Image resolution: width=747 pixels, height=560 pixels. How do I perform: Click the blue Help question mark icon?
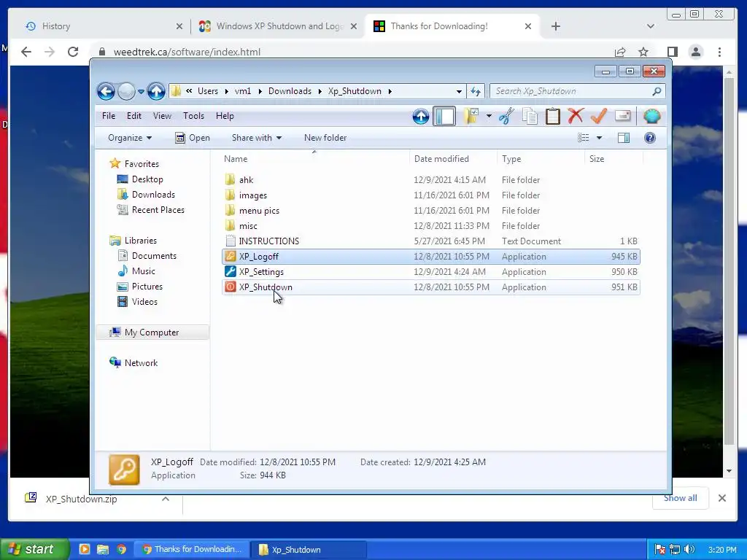tap(650, 138)
